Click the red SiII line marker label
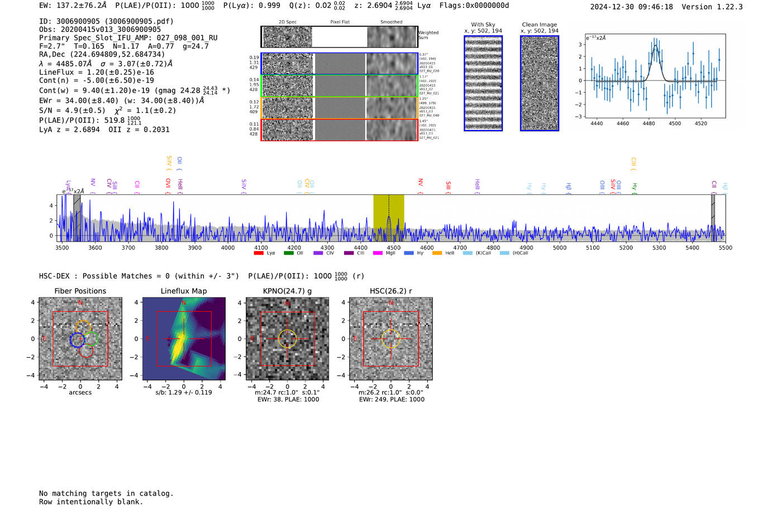This screenshot has height=532, width=782. point(448,186)
